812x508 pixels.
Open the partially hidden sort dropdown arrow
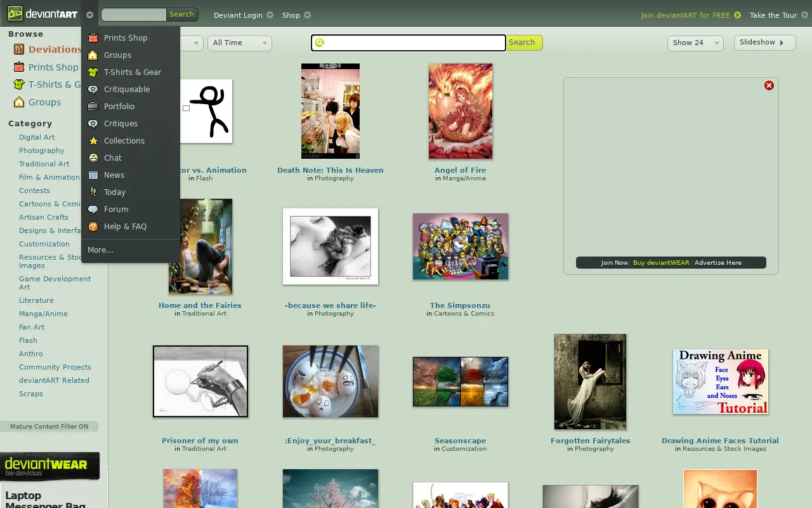(196, 43)
